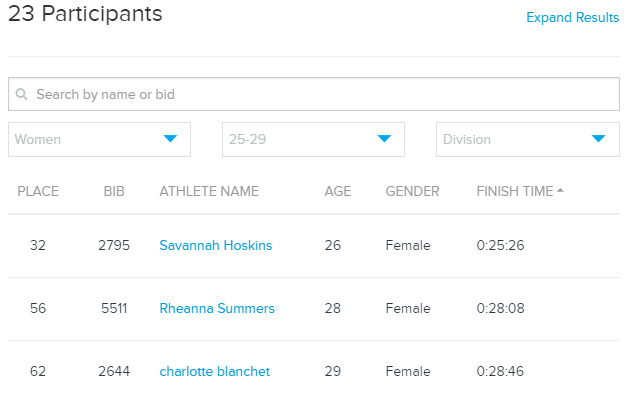
Task: Sort results by Bib column header
Action: (x=114, y=191)
